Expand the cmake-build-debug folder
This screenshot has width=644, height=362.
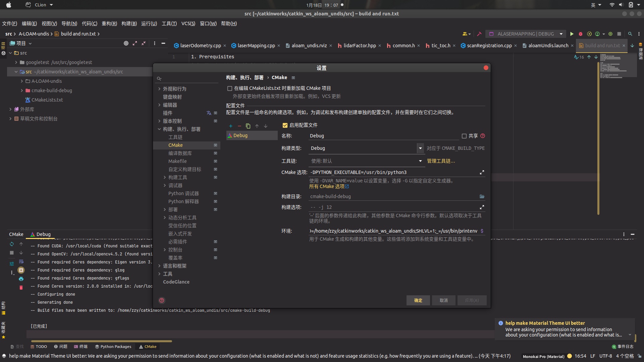tap(22, 90)
